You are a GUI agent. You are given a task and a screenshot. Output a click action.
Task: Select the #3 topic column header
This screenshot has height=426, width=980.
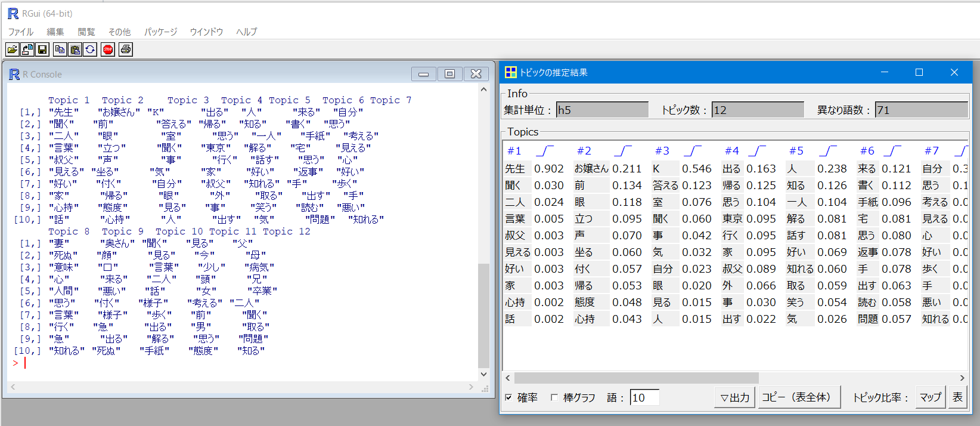click(662, 151)
